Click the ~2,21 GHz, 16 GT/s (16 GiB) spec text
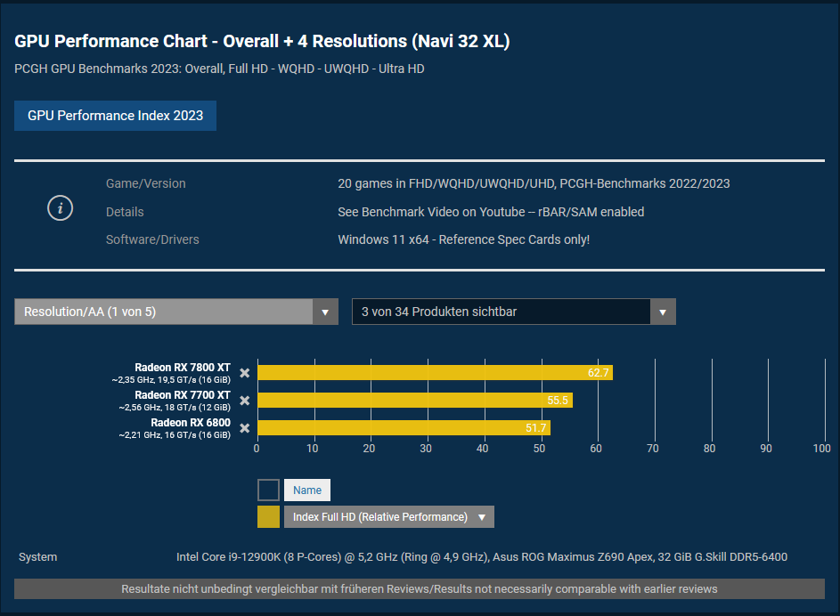Image resolution: width=840 pixels, height=616 pixels. tap(175, 435)
